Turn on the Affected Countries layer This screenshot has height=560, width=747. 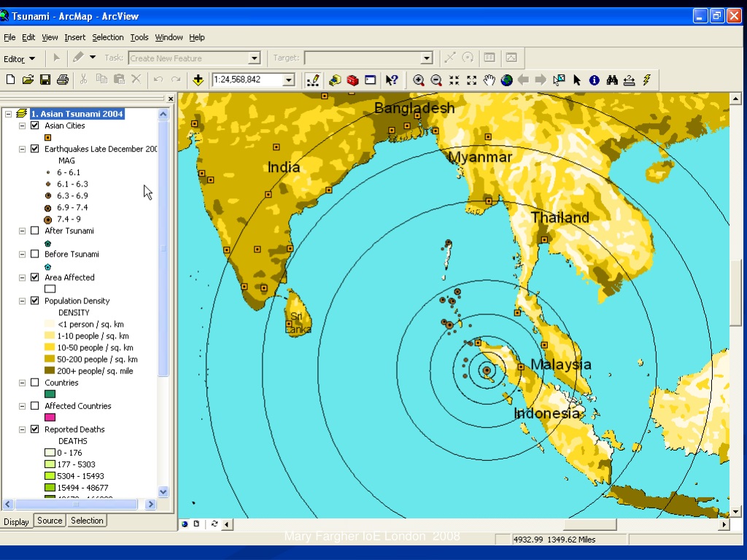[35, 405]
